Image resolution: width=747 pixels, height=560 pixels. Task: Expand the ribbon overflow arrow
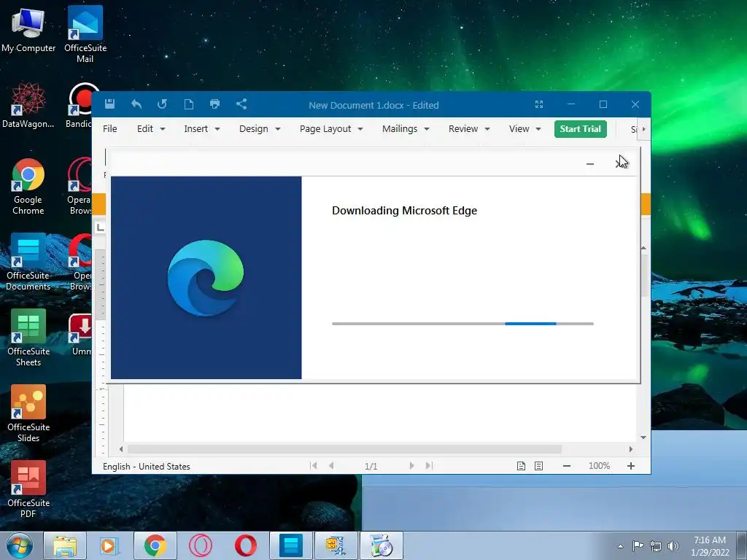[x=643, y=129]
